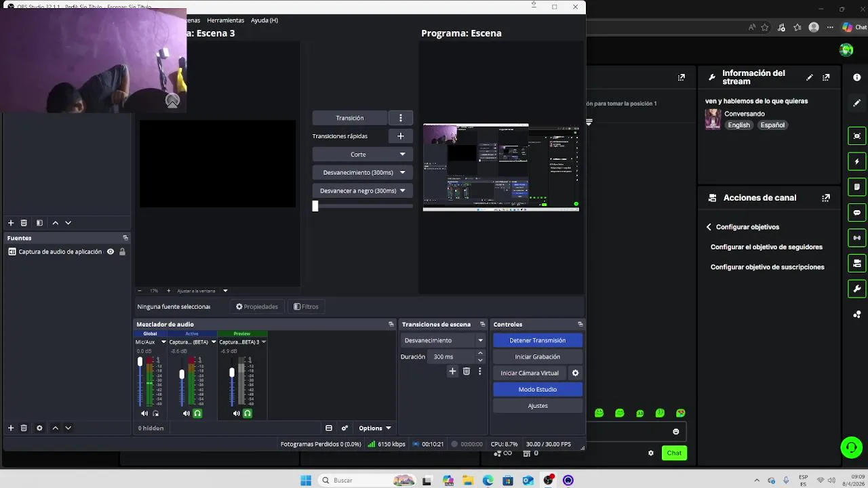Open Active Captura (BETA) channel dropdown arrow

click(x=214, y=342)
